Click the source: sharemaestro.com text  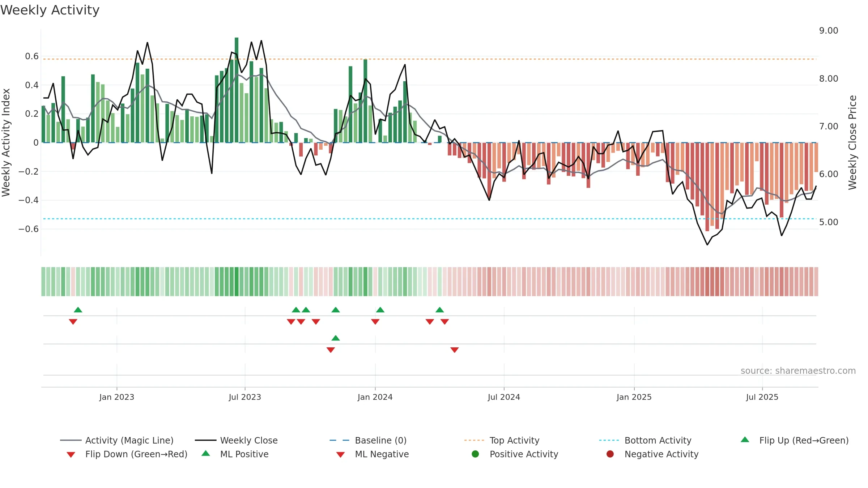tap(798, 371)
